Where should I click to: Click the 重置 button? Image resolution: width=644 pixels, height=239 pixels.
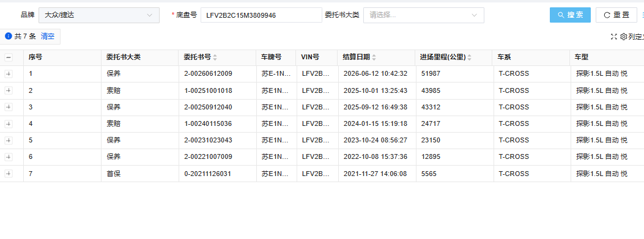point(616,15)
